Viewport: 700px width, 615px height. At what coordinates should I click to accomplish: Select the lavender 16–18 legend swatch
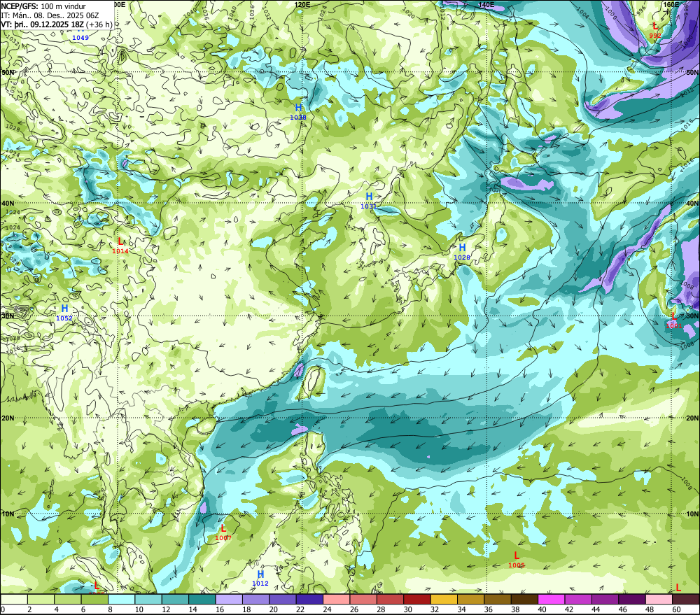pyautogui.click(x=229, y=599)
